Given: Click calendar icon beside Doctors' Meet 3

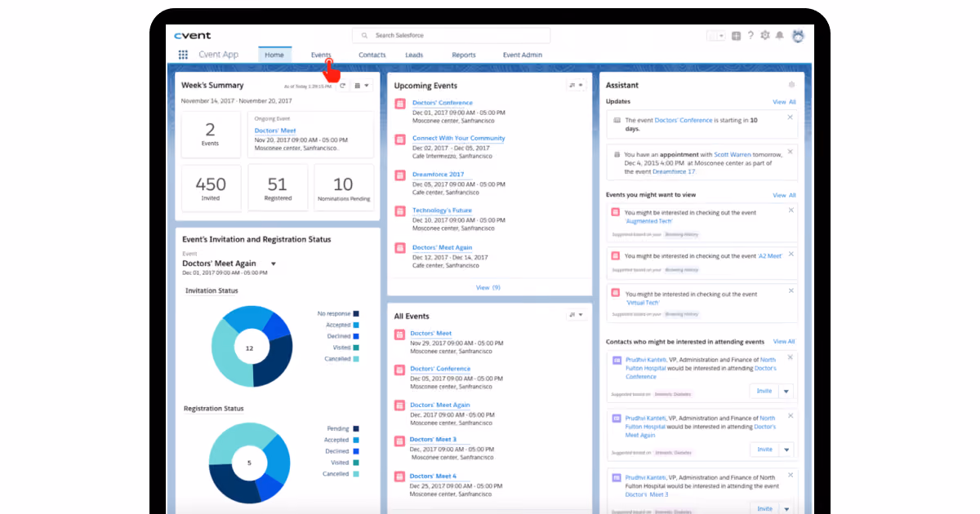Looking at the screenshot, I should click(x=399, y=441).
